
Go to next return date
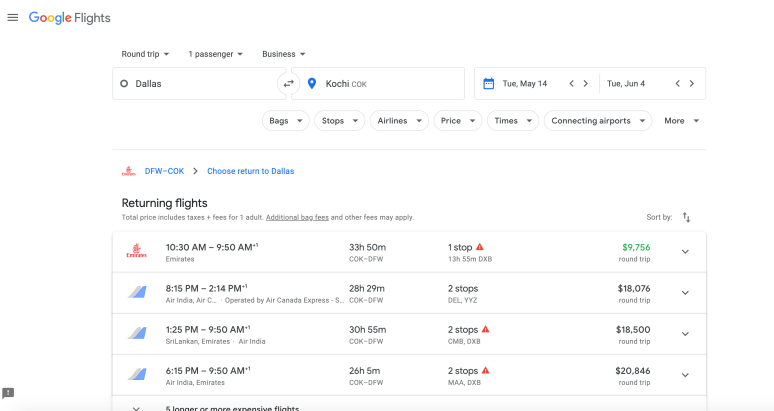point(692,83)
